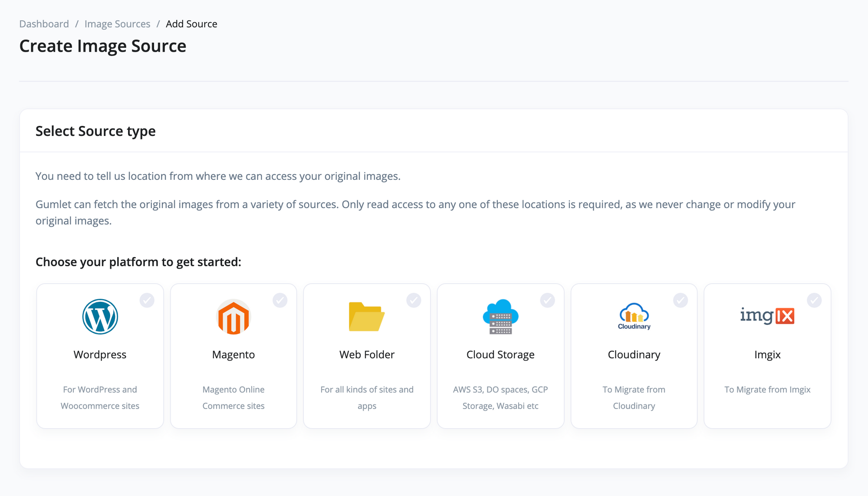The height and width of the screenshot is (496, 868).
Task: Click the Cloud Storage server icon
Action: (x=500, y=317)
